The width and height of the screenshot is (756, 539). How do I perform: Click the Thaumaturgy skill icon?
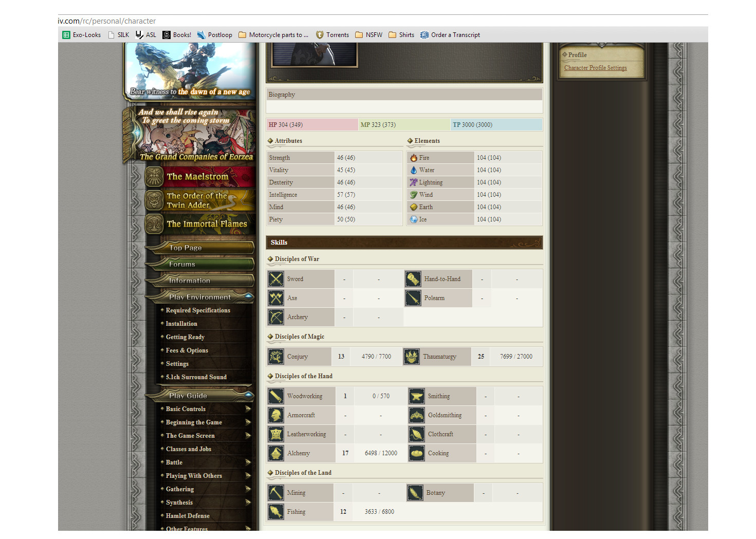pyautogui.click(x=412, y=357)
